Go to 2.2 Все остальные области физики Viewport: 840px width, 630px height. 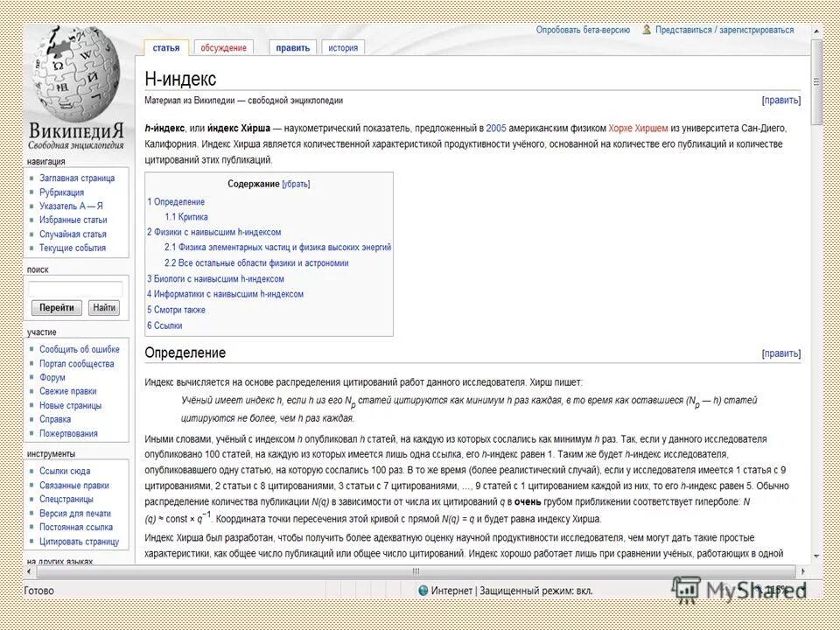pos(256,263)
